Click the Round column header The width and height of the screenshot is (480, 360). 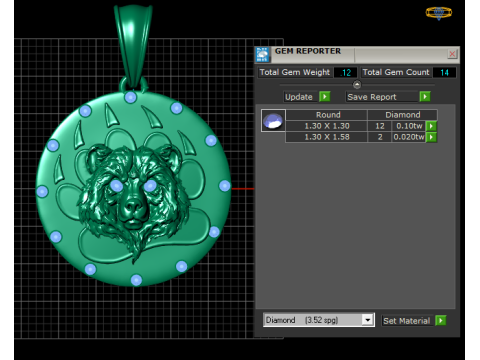pyautogui.click(x=328, y=115)
